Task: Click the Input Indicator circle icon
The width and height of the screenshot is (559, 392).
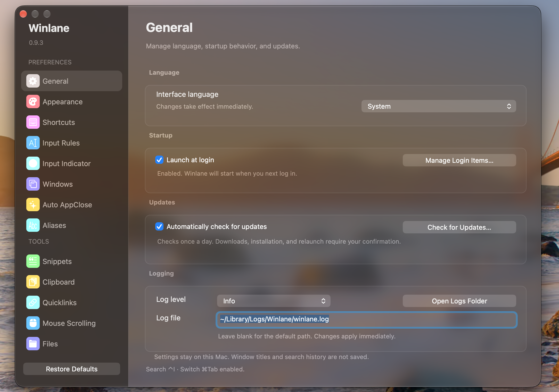Action: pyautogui.click(x=33, y=164)
